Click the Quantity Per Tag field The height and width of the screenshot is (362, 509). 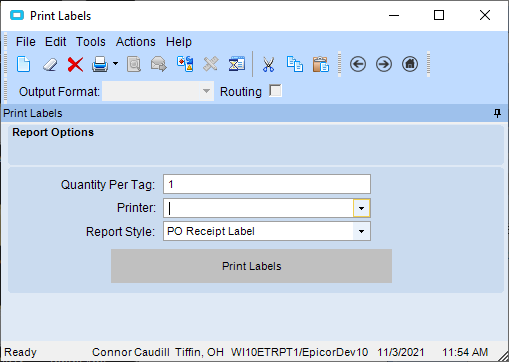click(x=267, y=184)
